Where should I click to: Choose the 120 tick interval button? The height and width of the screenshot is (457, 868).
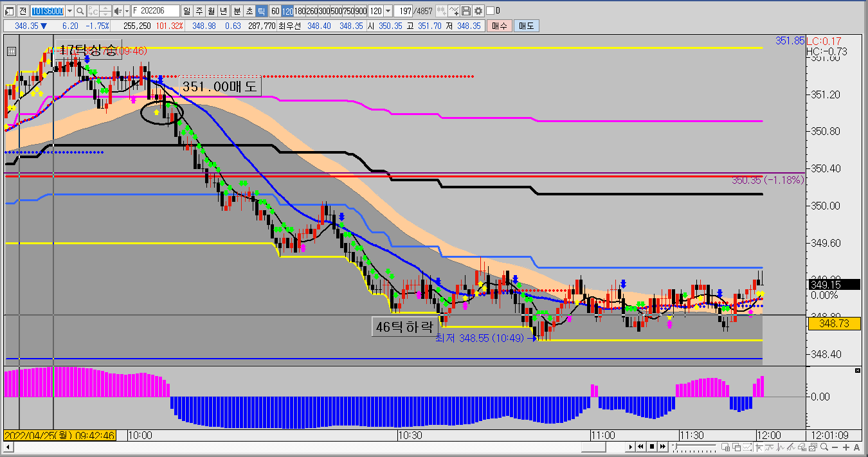[x=287, y=11]
